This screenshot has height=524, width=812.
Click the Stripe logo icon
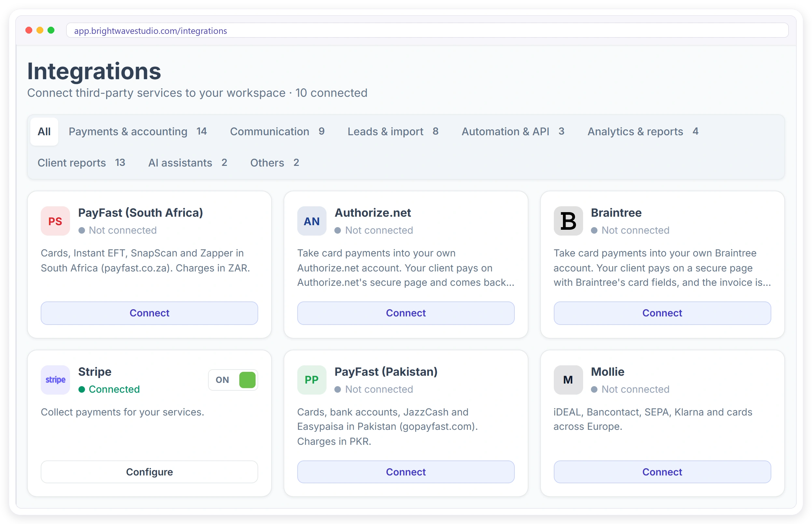point(55,380)
